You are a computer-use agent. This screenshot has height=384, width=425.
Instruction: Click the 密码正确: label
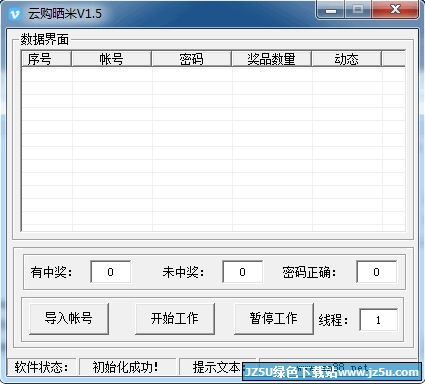[309, 272]
